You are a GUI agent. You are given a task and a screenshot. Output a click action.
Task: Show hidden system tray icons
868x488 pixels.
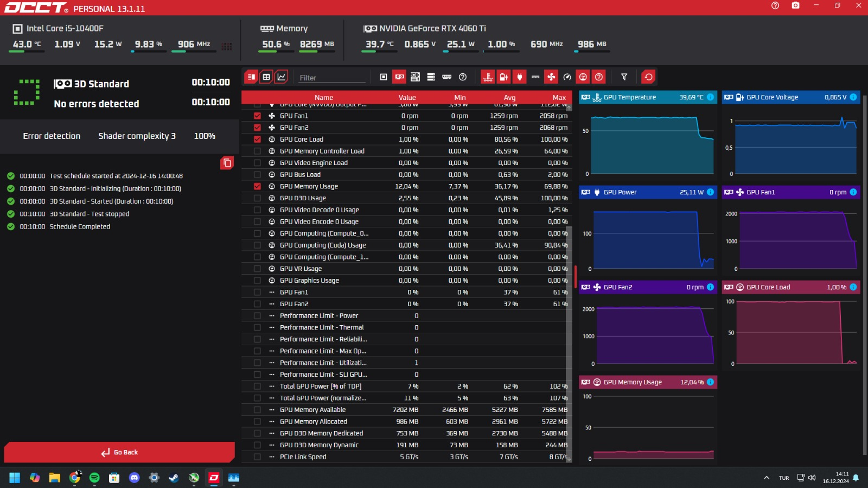(767, 478)
